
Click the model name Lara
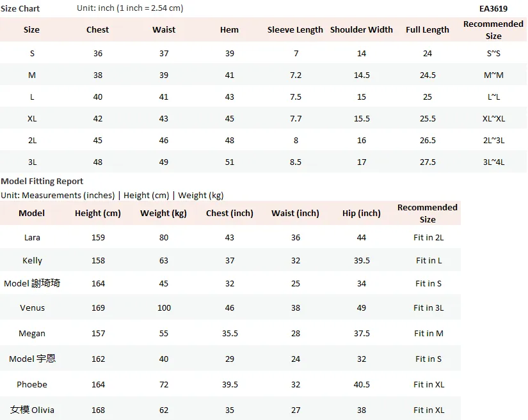click(32, 237)
